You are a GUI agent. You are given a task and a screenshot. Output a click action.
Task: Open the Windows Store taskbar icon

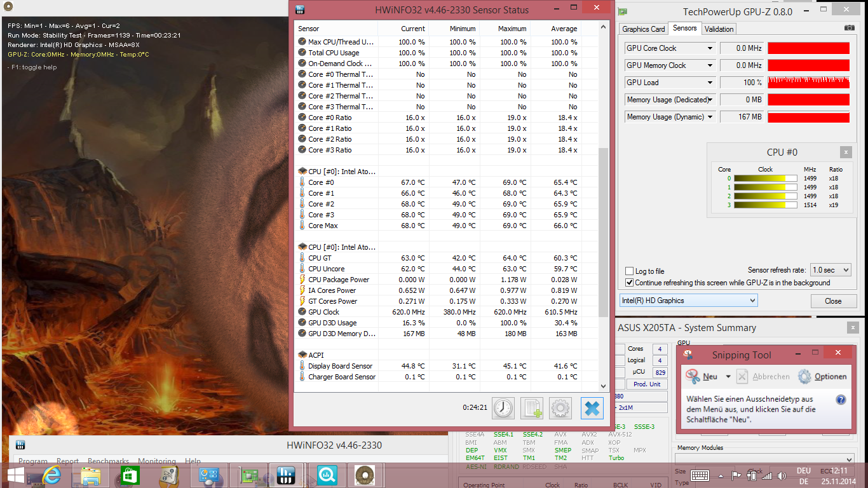tap(130, 475)
